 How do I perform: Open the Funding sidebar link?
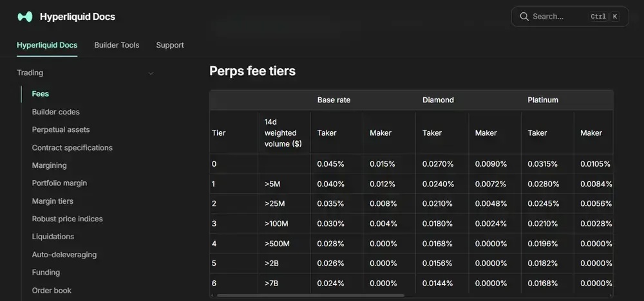(46, 273)
